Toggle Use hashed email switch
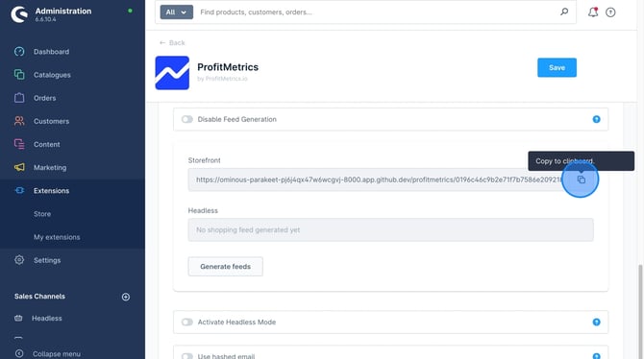This screenshot has height=359, width=644. 187,356
